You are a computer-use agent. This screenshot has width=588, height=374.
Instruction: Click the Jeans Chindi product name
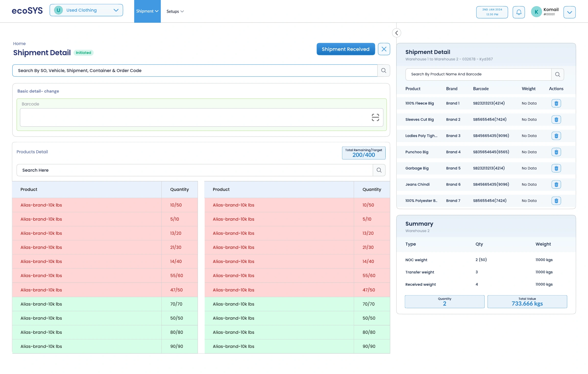417,184
